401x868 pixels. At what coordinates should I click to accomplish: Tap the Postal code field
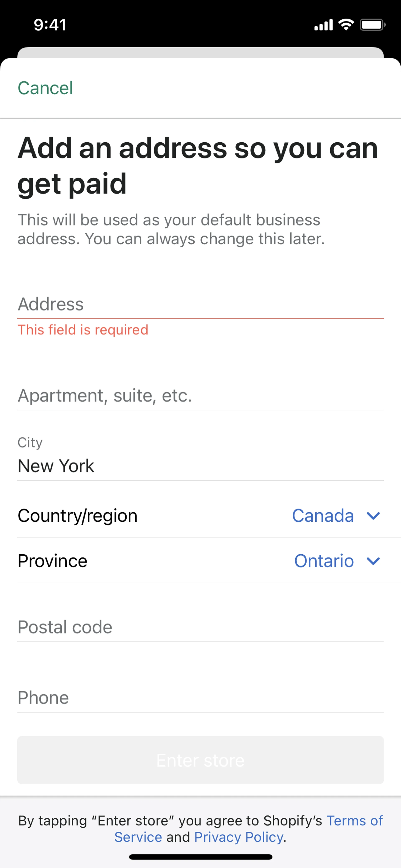click(x=200, y=627)
